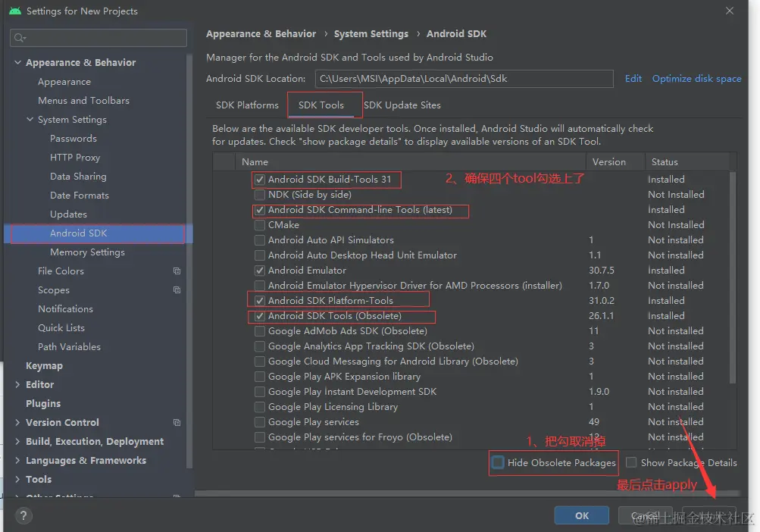
Task: Click System Settings in the breadcrumb
Action: [371, 34]
